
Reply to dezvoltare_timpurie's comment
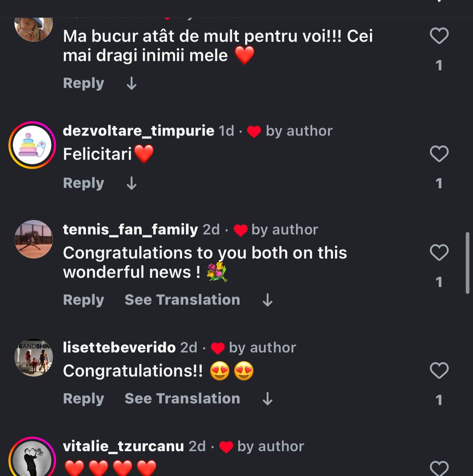(x=83, y=183)
